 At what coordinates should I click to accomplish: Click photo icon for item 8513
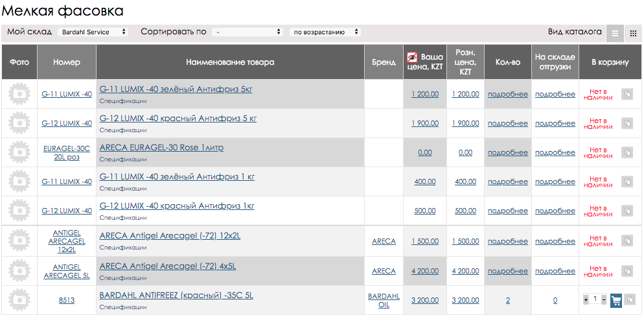click(19, 300)
